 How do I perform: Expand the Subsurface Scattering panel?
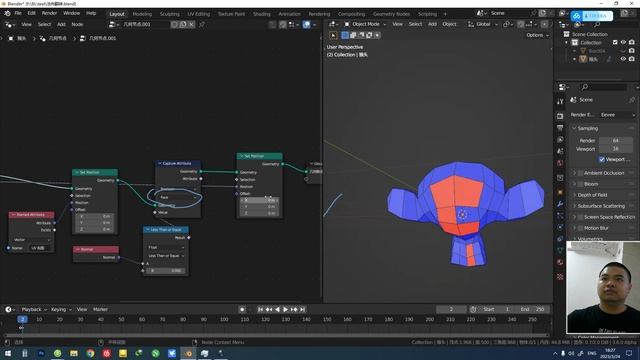(601, 206)
